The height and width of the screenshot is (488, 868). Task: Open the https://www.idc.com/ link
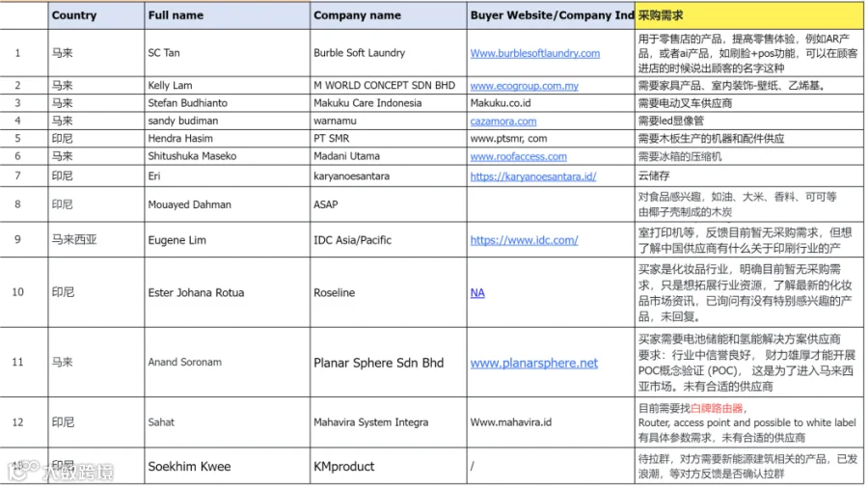pos(525,240)
